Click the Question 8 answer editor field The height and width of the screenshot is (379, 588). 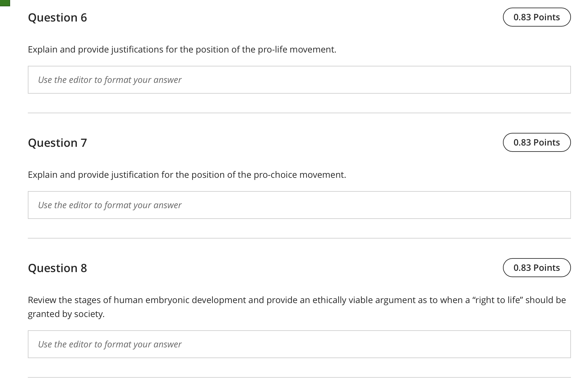point(299,344)
